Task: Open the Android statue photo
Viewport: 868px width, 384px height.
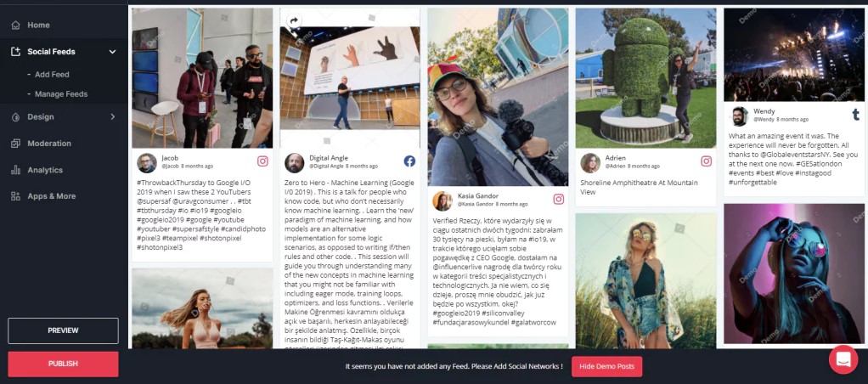Action: click(x=646, y=78)
